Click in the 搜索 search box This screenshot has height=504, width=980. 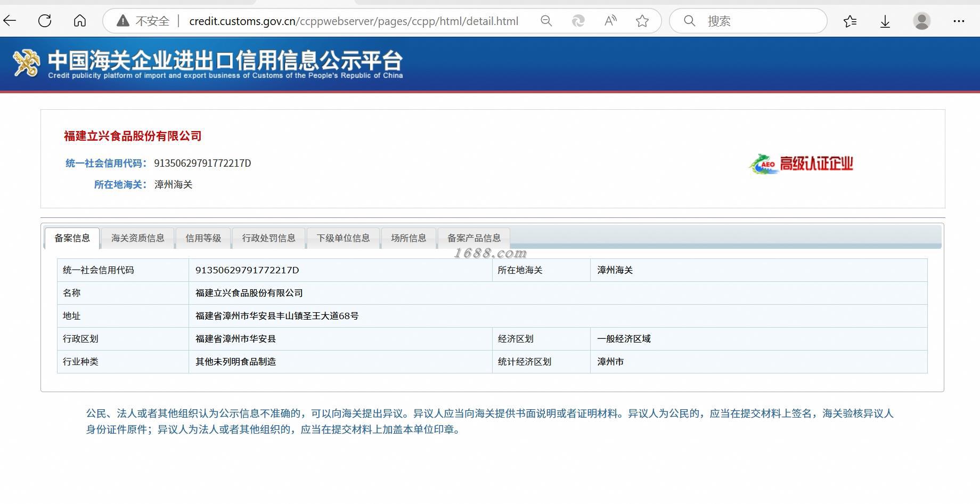pyautogui.click(x=748, y=21)
